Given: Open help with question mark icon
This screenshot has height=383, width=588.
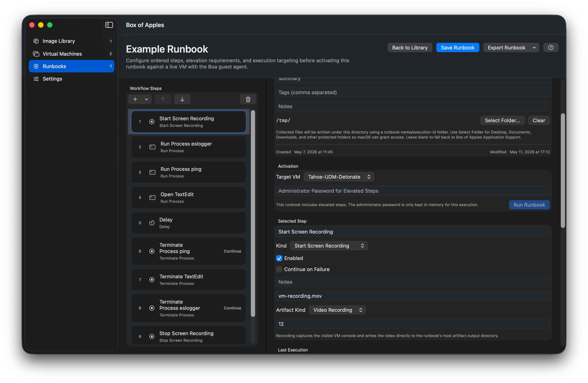Looking at the screenshot, I should tap(550, 47).
